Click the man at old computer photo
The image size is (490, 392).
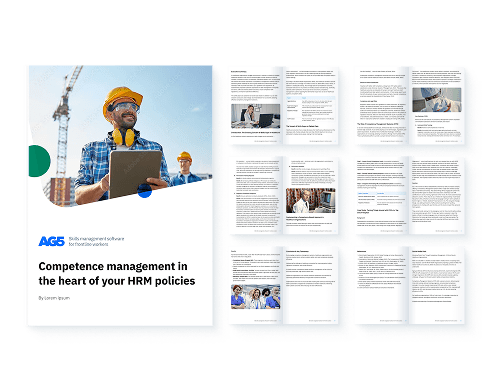311,201
